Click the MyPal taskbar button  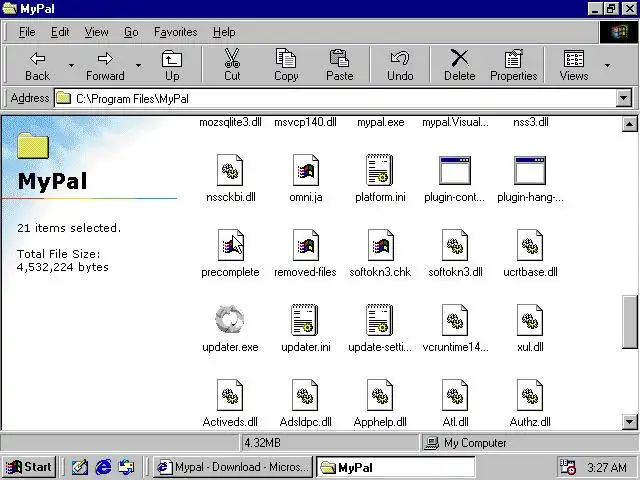click(x=396, y=467)
